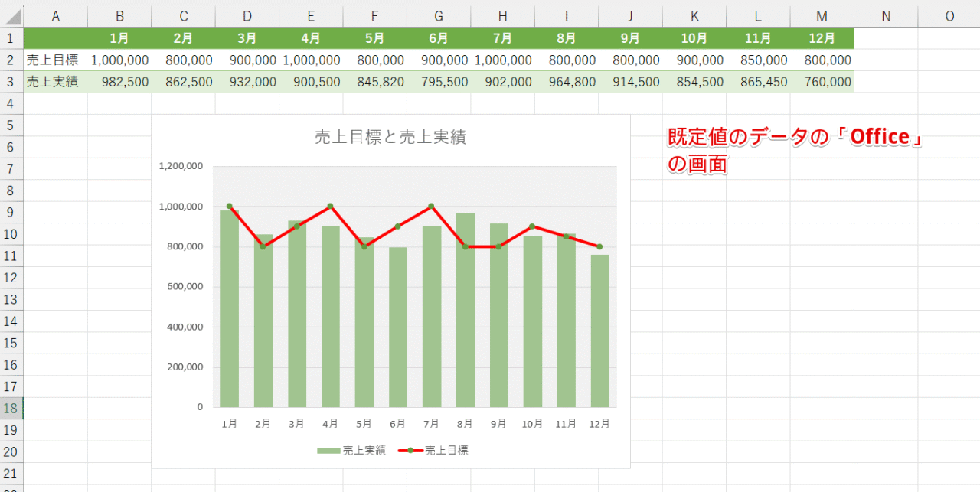Click the line marker at 4月 peak
Image resolution: width=980 pixels, height=492 pixels.
(x=330, y=206)
